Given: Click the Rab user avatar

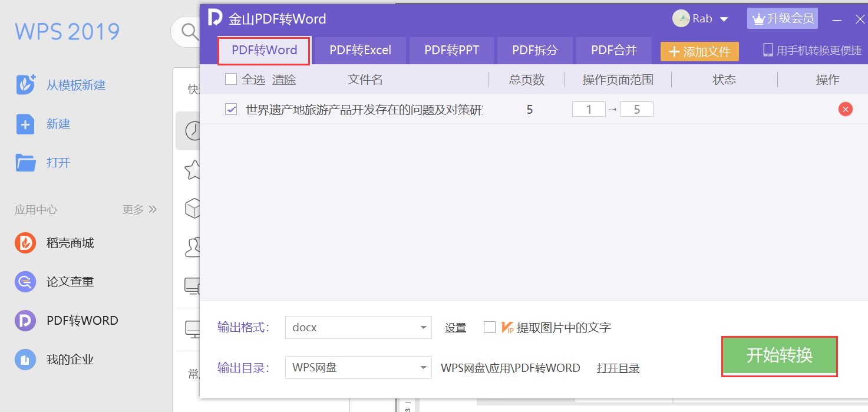Looking at the screenshot, I should coord(681,18).
